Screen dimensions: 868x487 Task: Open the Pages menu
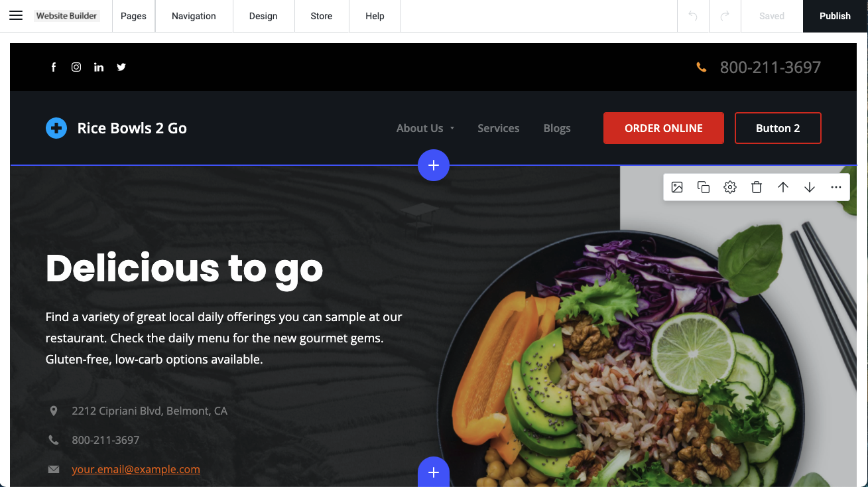pos(133,16)
